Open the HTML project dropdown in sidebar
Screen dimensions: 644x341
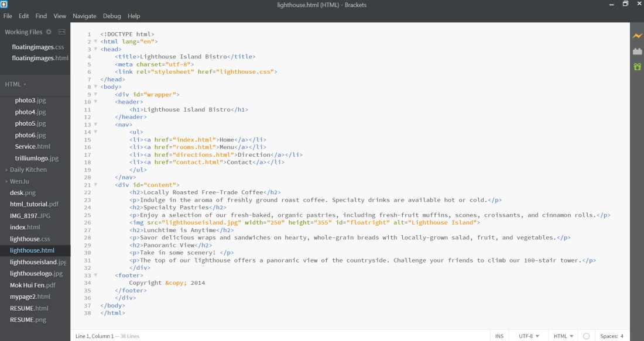tap(15, 84)
